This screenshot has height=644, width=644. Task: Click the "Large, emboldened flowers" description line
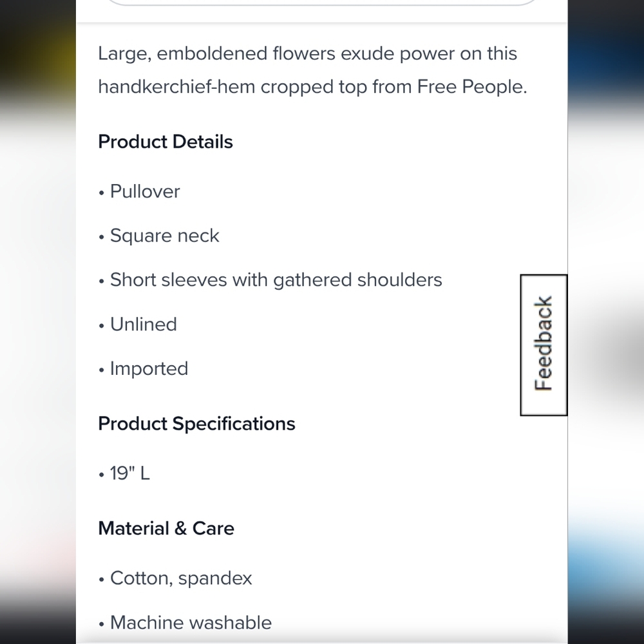pyautogui.click(x=307, y=53)
